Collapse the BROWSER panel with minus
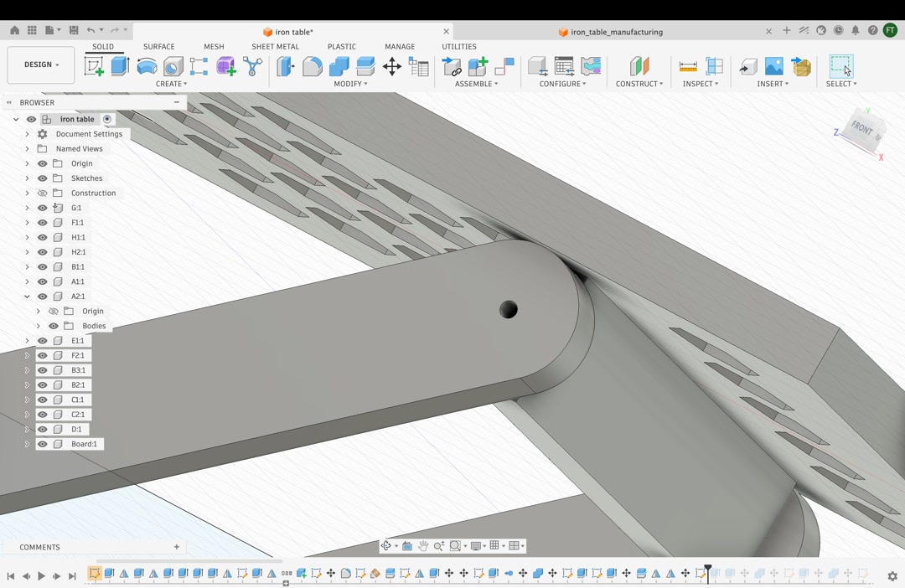 tap(177, 102)
